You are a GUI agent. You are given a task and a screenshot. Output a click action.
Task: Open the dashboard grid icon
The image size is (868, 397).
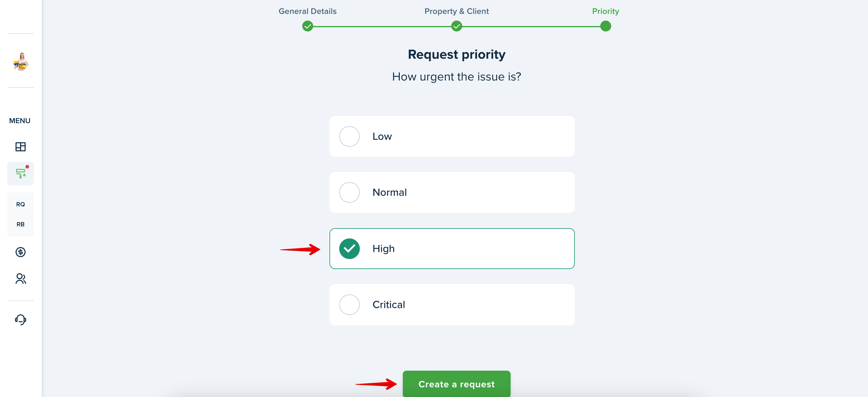click(21, 147)
